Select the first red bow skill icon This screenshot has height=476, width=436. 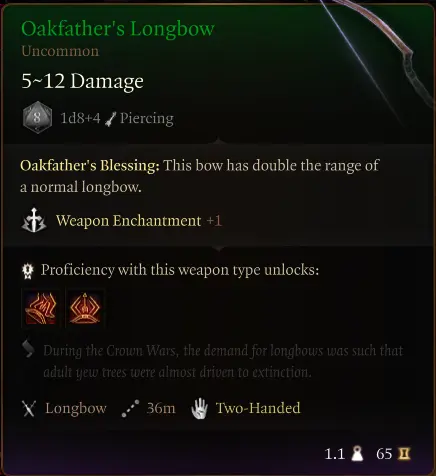click(x=41, y=308)
